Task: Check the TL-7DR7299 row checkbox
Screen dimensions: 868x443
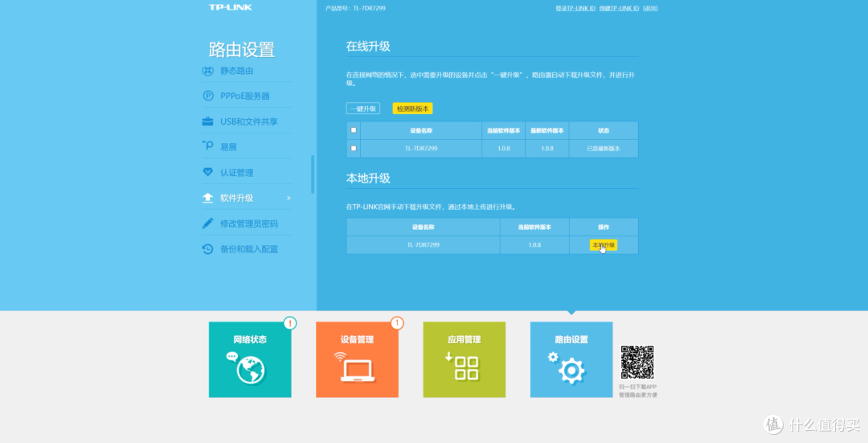Action: (354, 149)
